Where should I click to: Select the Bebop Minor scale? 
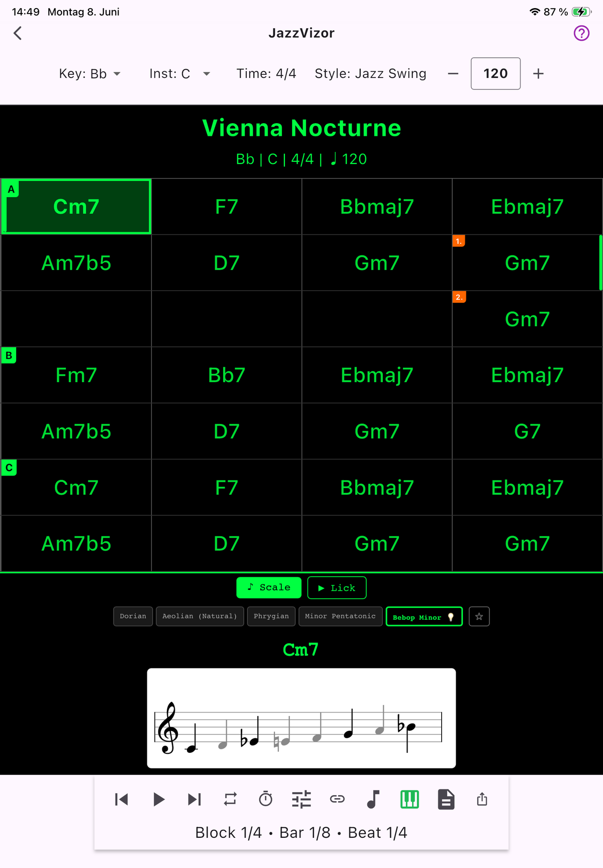[x=424, y=617]
